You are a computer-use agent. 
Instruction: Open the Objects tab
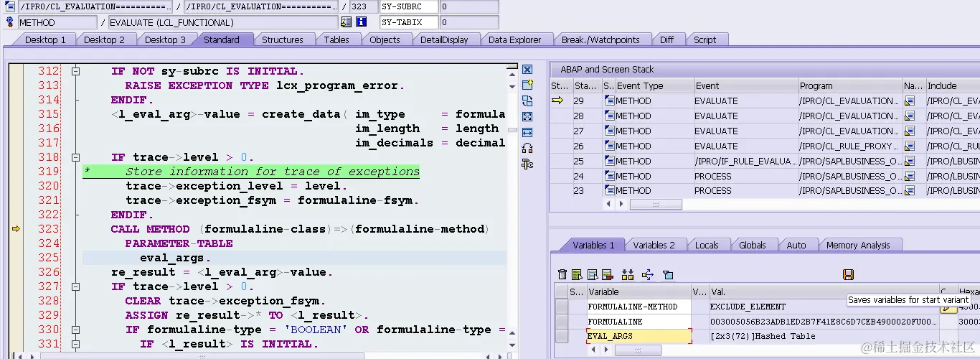(x=385, y=39)
